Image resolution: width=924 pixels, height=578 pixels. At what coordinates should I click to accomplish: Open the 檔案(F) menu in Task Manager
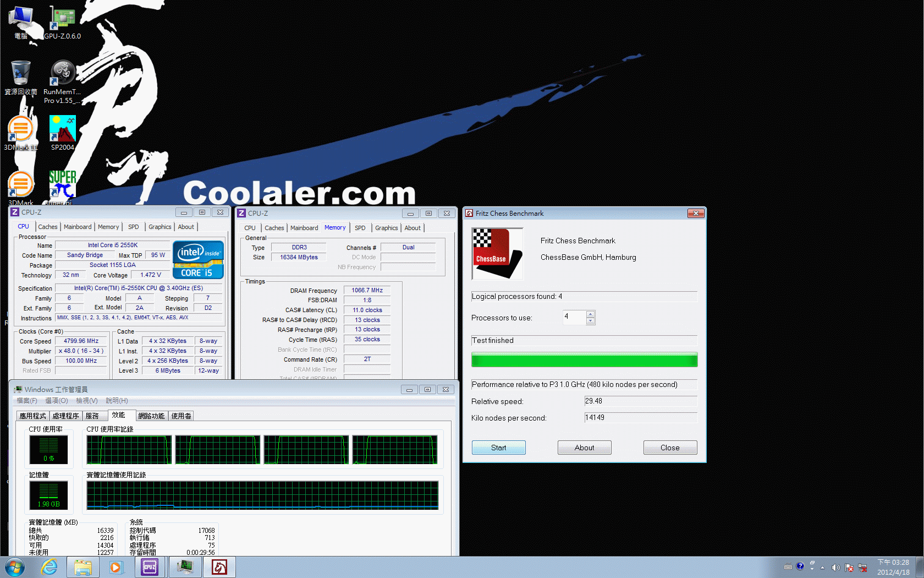point(27,401)
